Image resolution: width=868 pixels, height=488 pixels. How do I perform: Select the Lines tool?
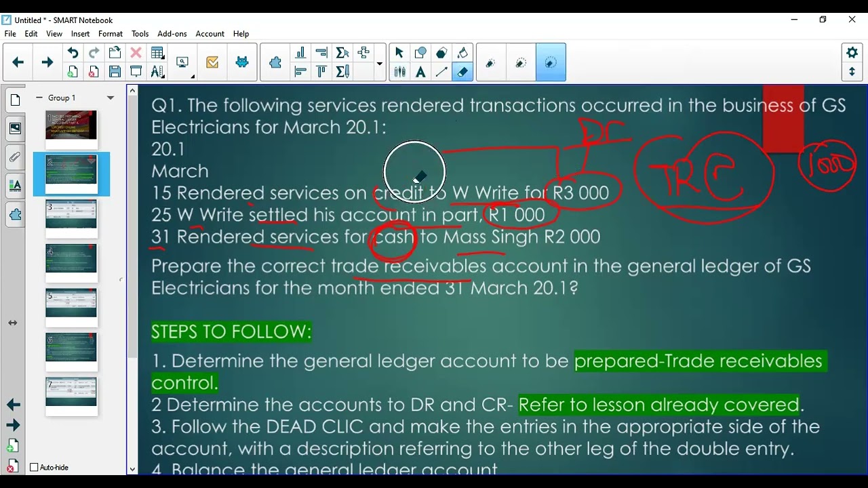441,72
